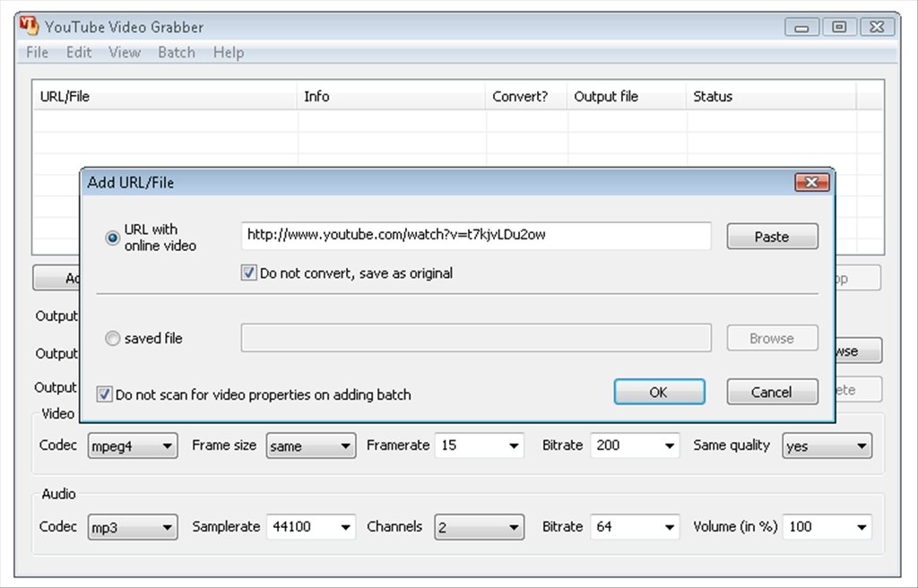918x588 pixels.
Task: Open the Batch menu
Action: tap(177, 52)
